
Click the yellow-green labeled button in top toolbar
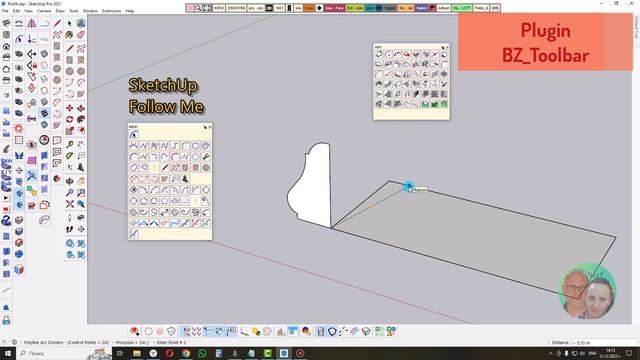(x=355, y=8)
